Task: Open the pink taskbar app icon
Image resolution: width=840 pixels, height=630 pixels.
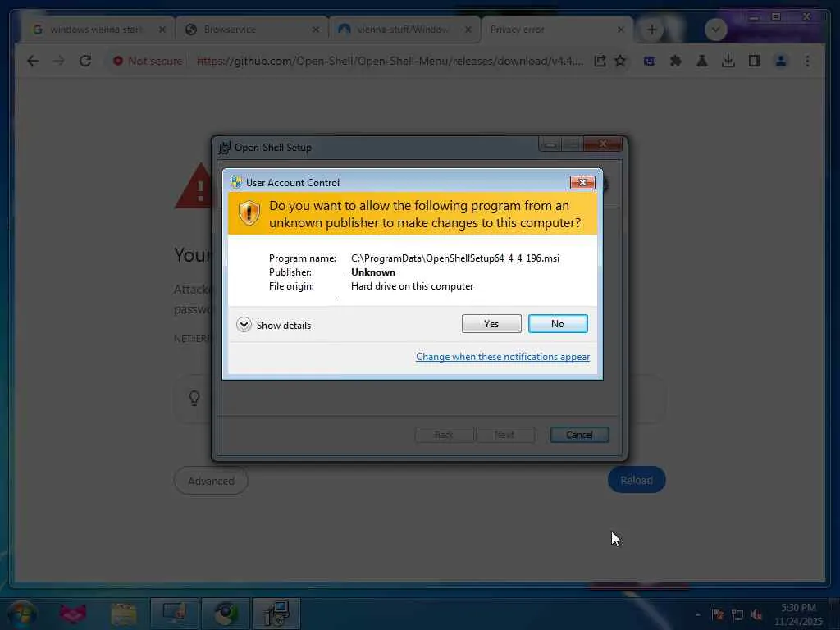Action: point(73,614)
